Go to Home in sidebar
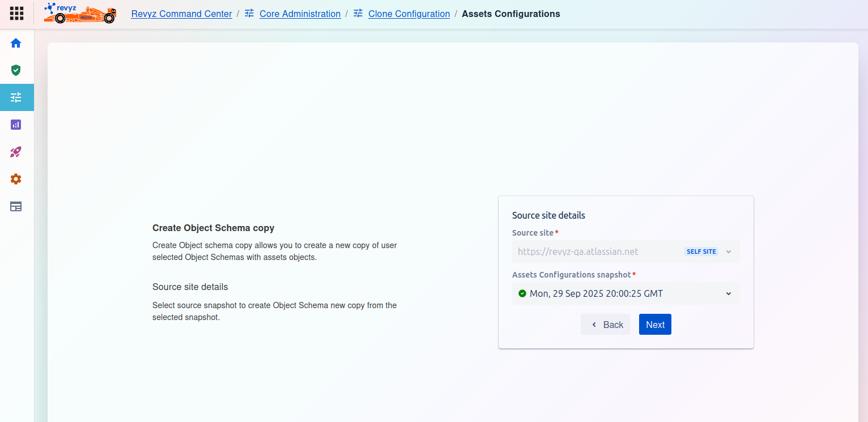This screenshot has width=868, height=422. 16,43
